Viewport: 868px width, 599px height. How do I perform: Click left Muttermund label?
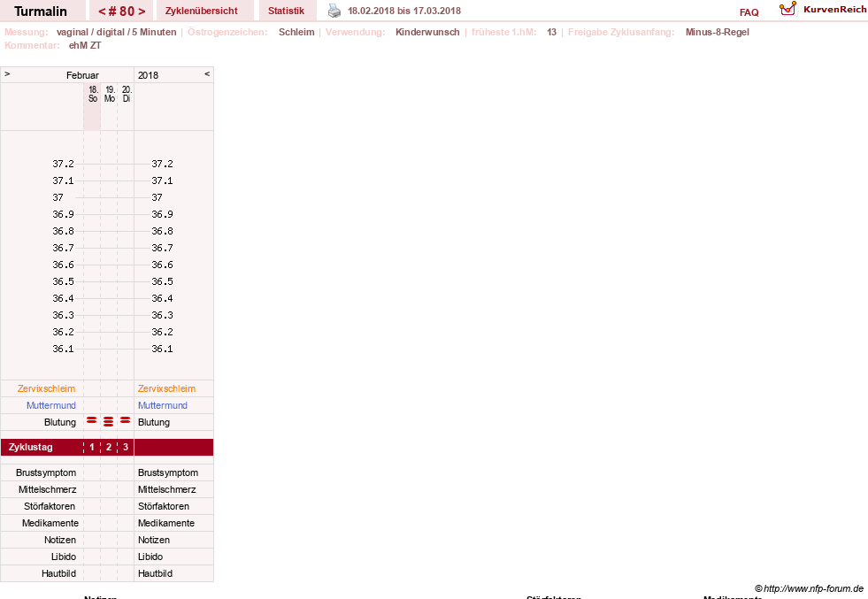click(x=51, y=405)
